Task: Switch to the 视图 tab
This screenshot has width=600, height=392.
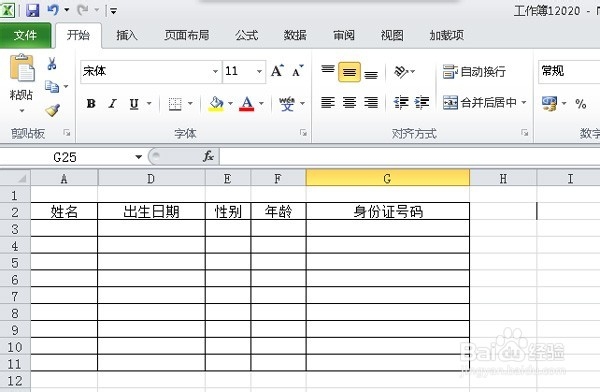Action: tap(392, 36)
